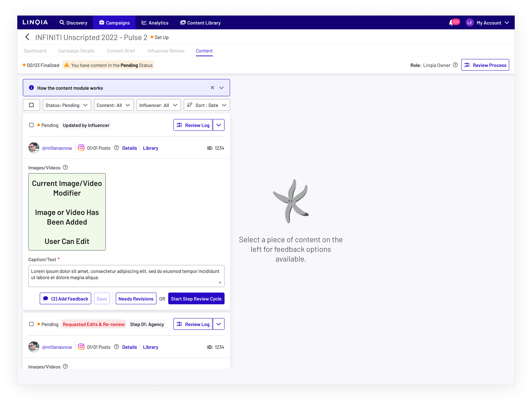Click the Instagram icon in first post

point(81,148)
